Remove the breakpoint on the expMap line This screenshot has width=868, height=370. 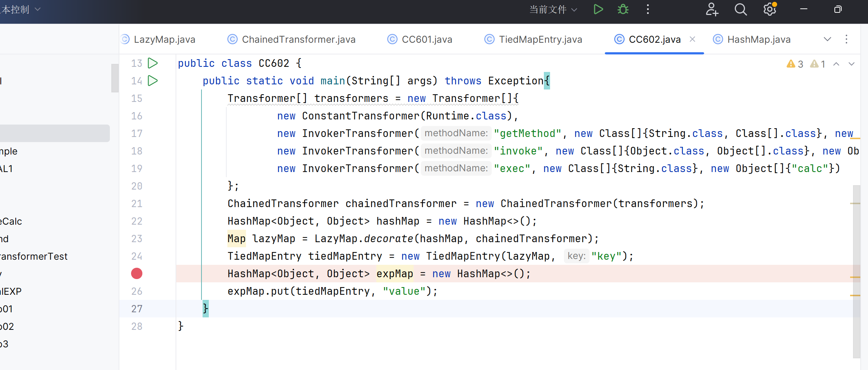(x=137, y=274)
